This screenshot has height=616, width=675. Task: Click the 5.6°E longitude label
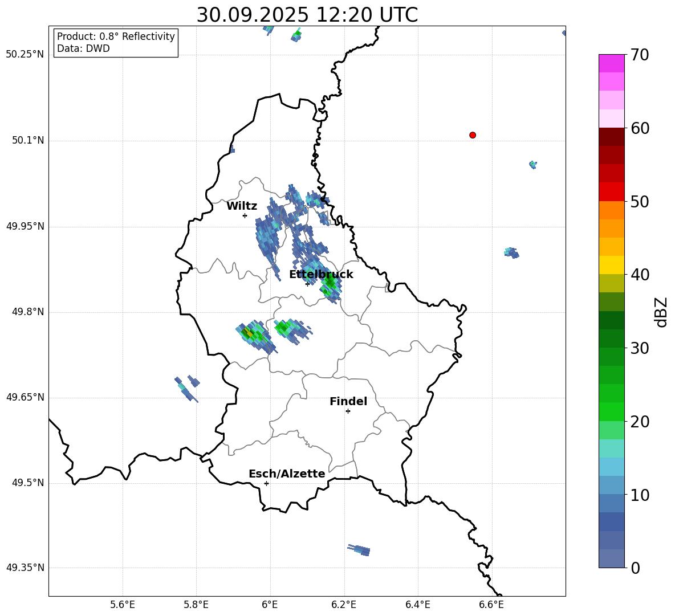(x=122, y=605)
